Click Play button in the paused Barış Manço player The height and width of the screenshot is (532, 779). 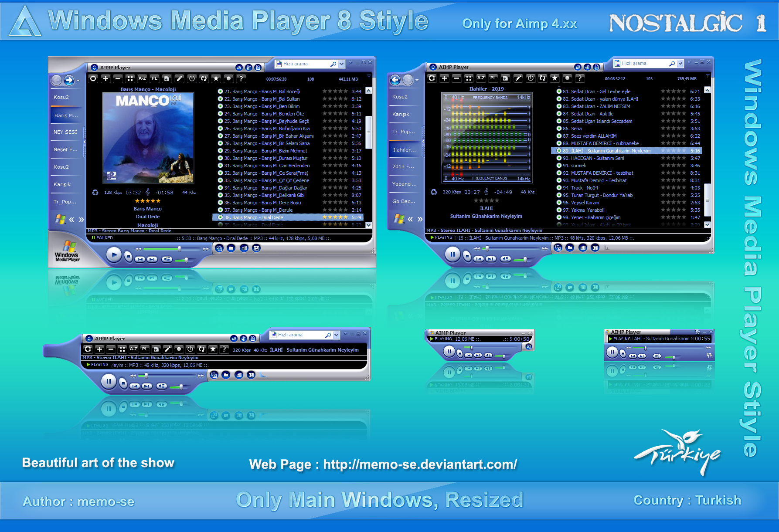(114, 254)
